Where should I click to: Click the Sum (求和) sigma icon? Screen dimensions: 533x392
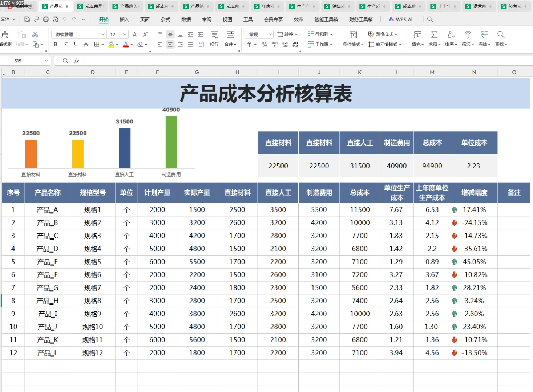[x=434, y=35]
